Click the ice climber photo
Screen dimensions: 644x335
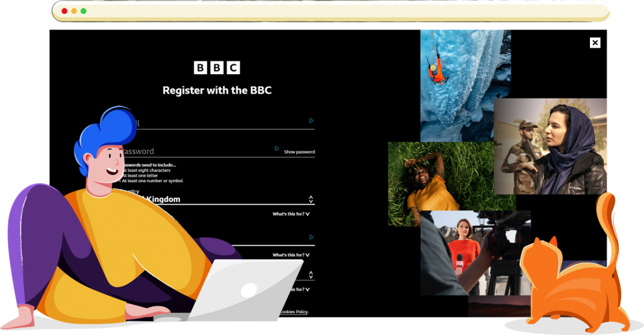tap(465, 86)
